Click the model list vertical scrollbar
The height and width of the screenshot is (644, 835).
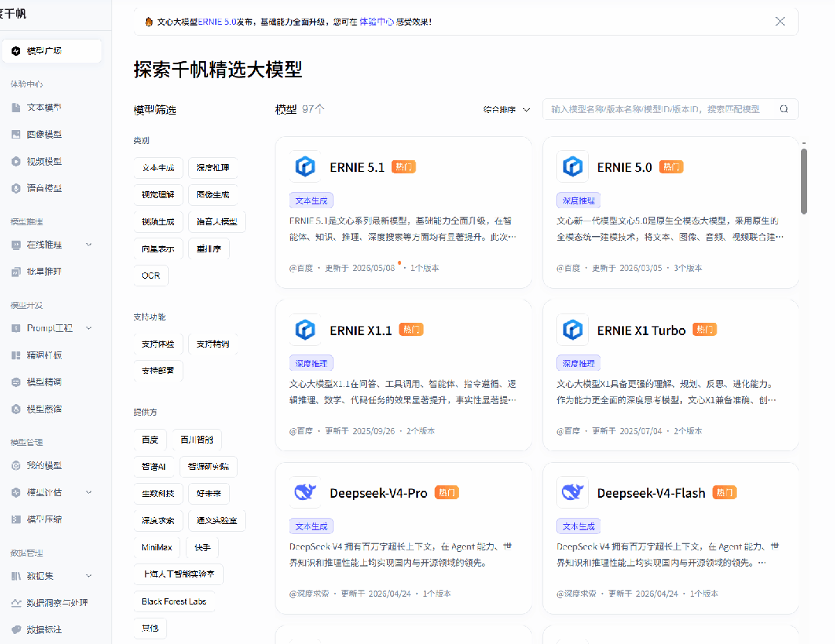pyautogui.click(x=803, y=181)
